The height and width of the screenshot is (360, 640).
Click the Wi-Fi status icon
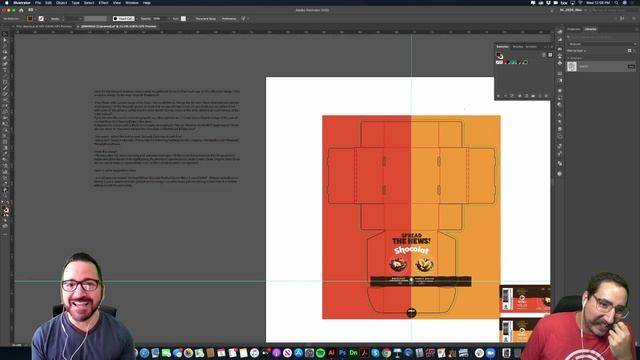(x=580, y=2)
